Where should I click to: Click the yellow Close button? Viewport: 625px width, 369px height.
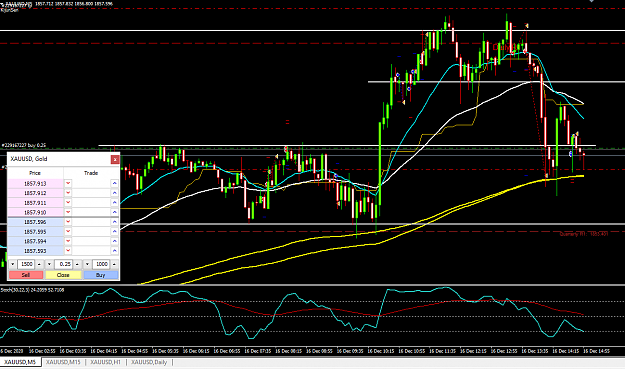point(63,275)
